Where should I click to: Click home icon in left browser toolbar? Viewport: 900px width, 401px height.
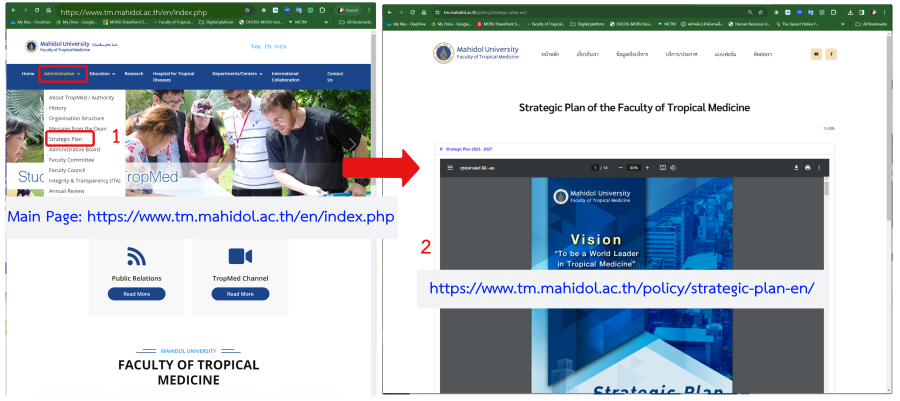[48, 10]
